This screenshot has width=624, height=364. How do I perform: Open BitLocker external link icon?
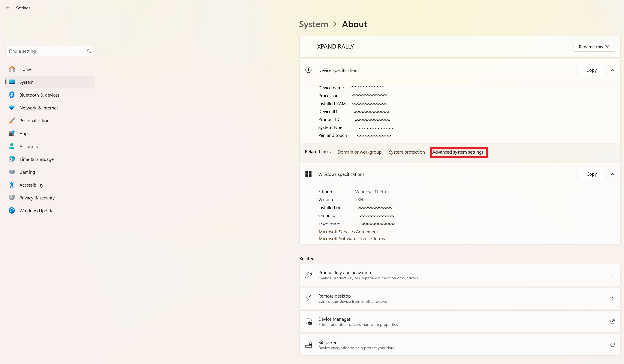(x=612, y=345)
